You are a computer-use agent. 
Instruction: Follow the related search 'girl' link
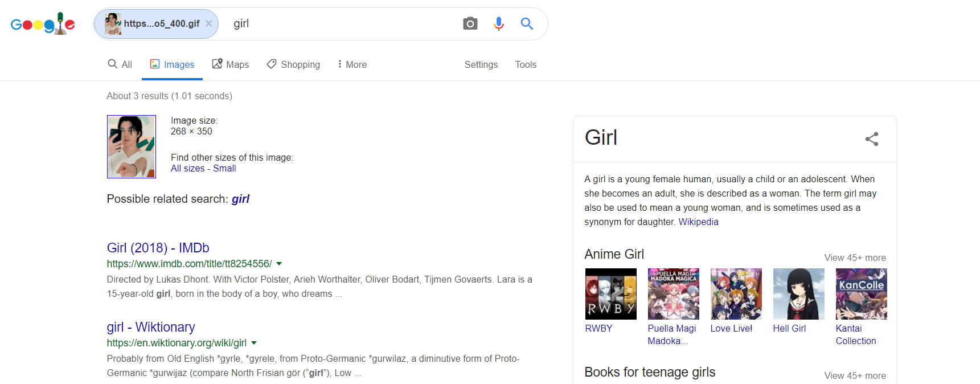point(240,199)
